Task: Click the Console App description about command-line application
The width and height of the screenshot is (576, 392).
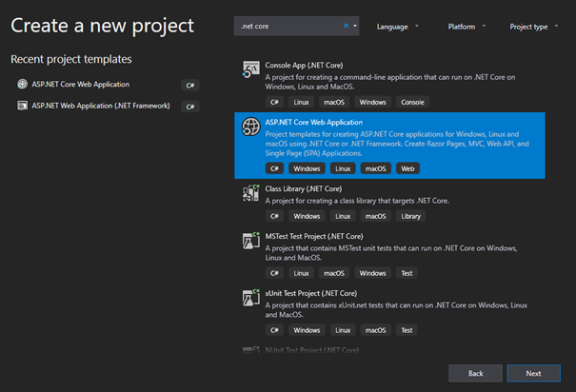Action: click(390, 82)
